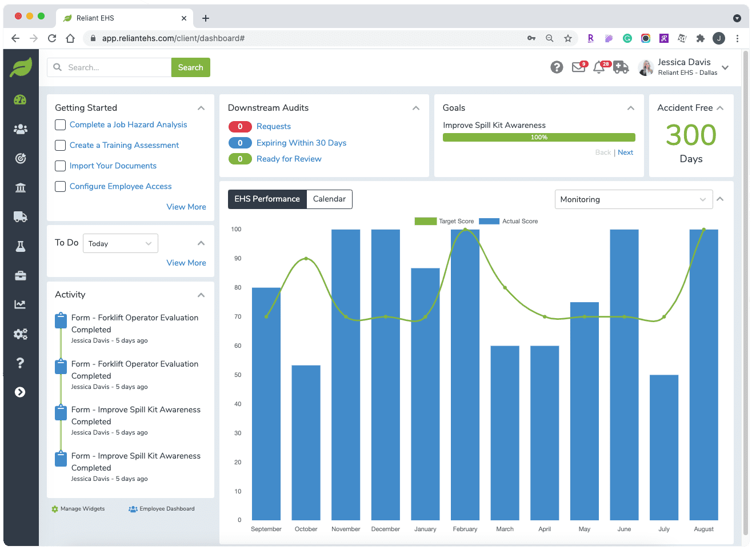Click the password key icon in address bar

531,38
